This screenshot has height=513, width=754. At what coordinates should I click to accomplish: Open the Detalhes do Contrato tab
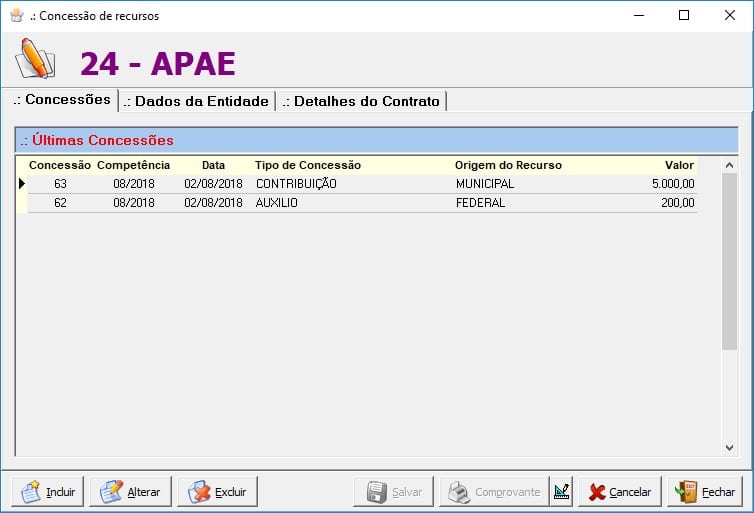click(362, 101)
